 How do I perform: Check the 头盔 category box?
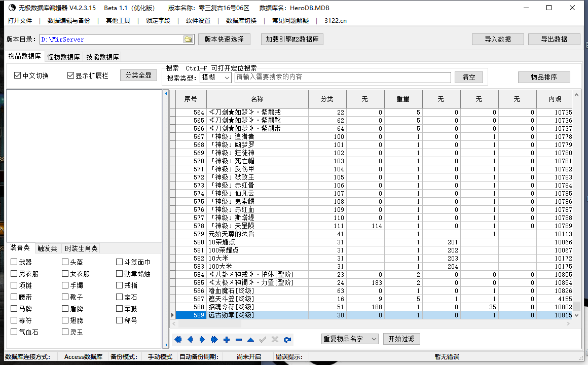[x=65, y=262]
